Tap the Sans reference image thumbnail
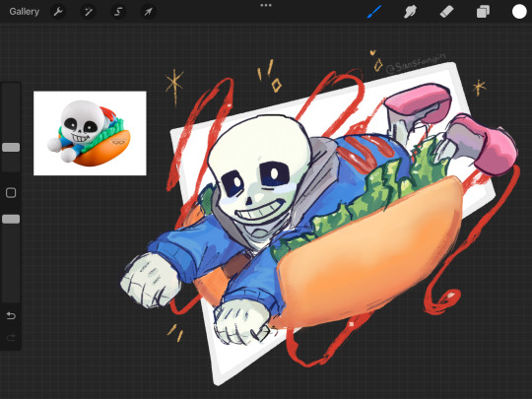 [90, 133]
